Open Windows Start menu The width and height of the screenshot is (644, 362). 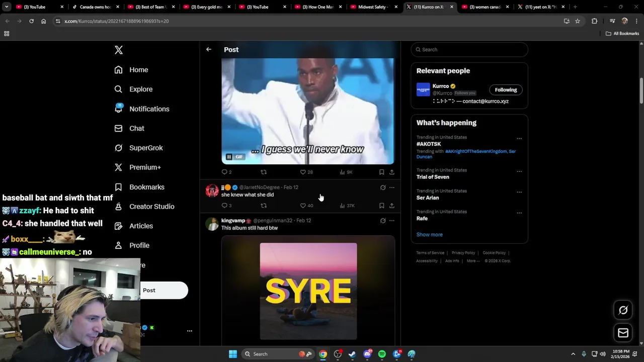tap(233, 354)
